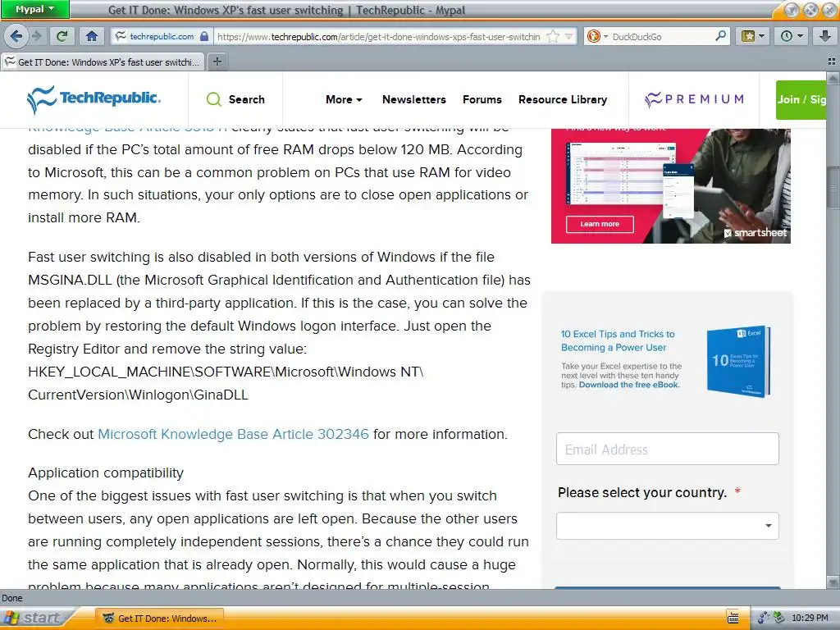Click the search magnifier icon in toolbar

[721, 36]
